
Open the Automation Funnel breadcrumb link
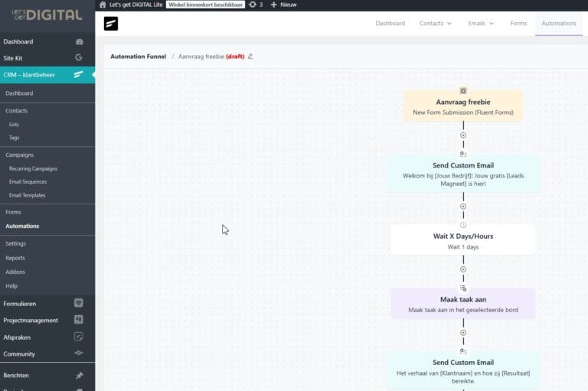[x=138, y=57]
